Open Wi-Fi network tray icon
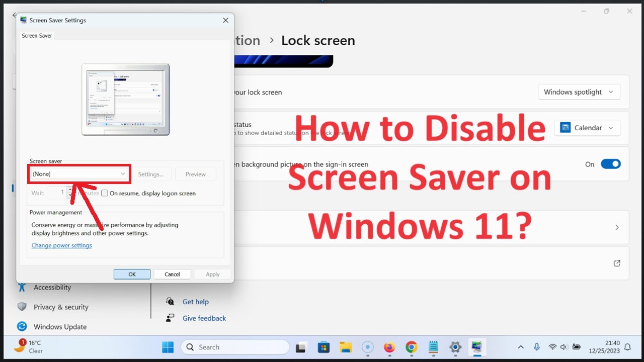This screenshot has width=644, height=362. [552, 347]
